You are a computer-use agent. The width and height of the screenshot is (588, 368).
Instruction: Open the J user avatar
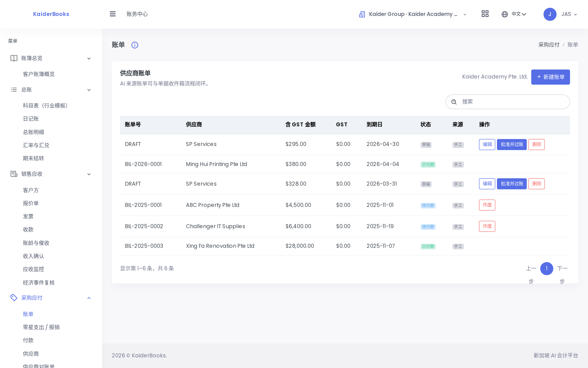[550, 14]
